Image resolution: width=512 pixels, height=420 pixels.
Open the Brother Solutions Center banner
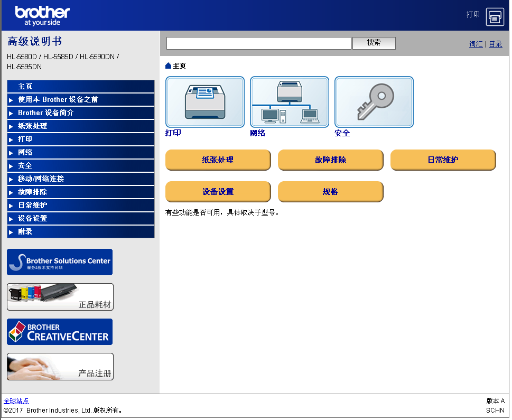click(60, 262)
